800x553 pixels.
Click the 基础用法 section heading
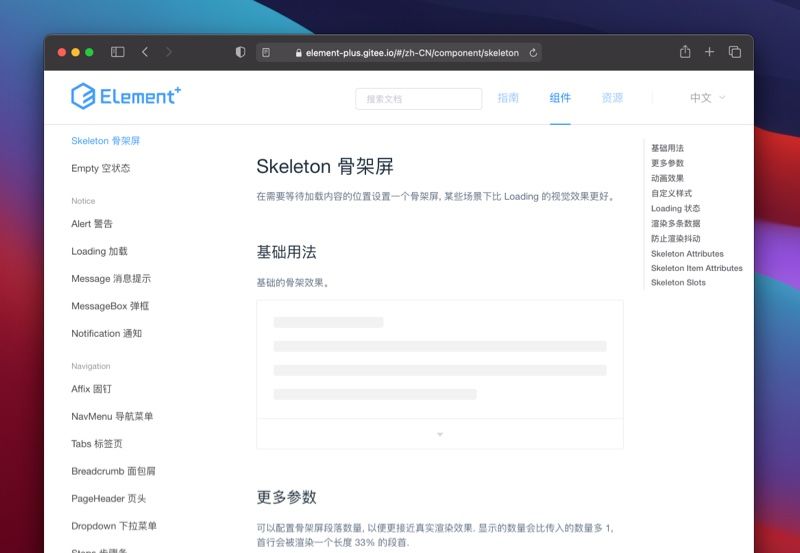coord(286,252)
